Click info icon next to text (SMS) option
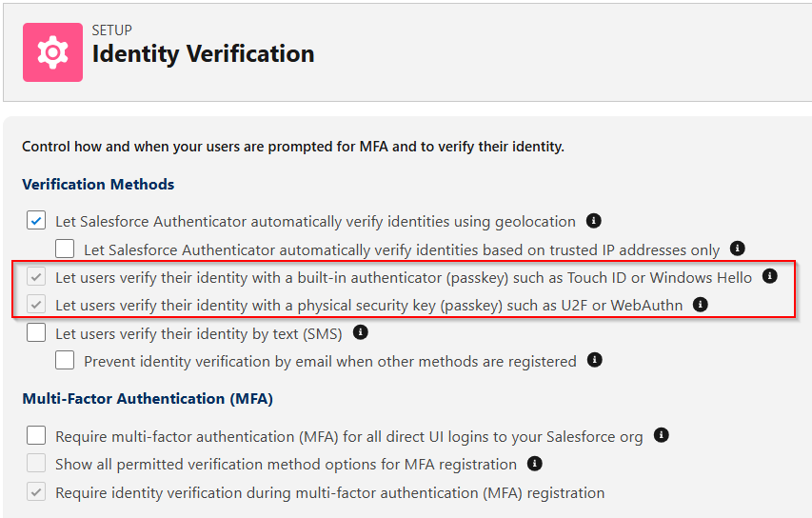 click(361, 332)
